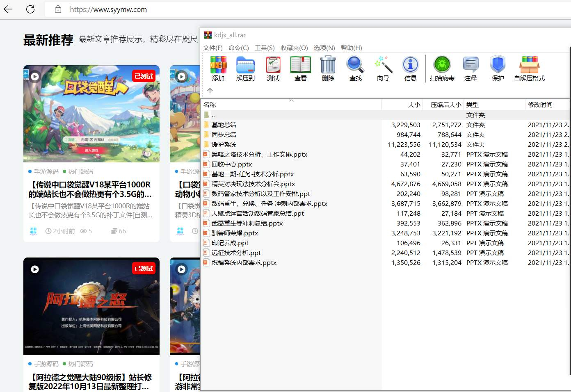The height and width of the screenshot is (392, 571).
Task: Open the 文件(F) menu
Action: click(x=213, y=48)
